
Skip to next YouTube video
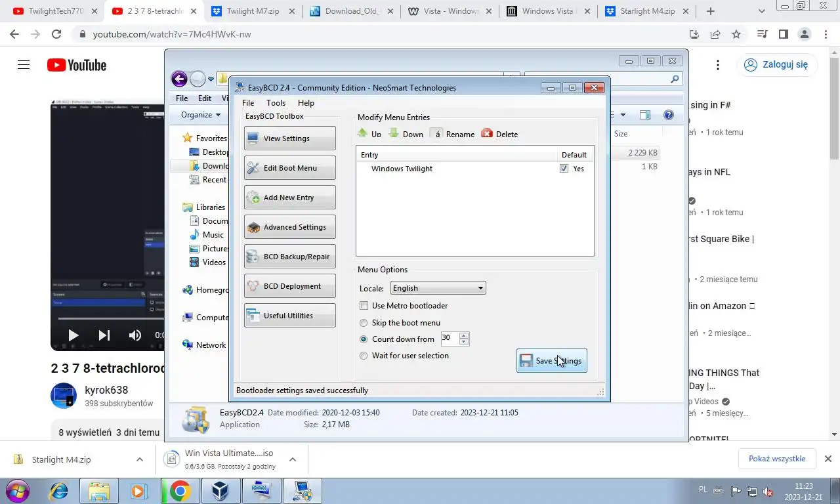coord(104,335)
